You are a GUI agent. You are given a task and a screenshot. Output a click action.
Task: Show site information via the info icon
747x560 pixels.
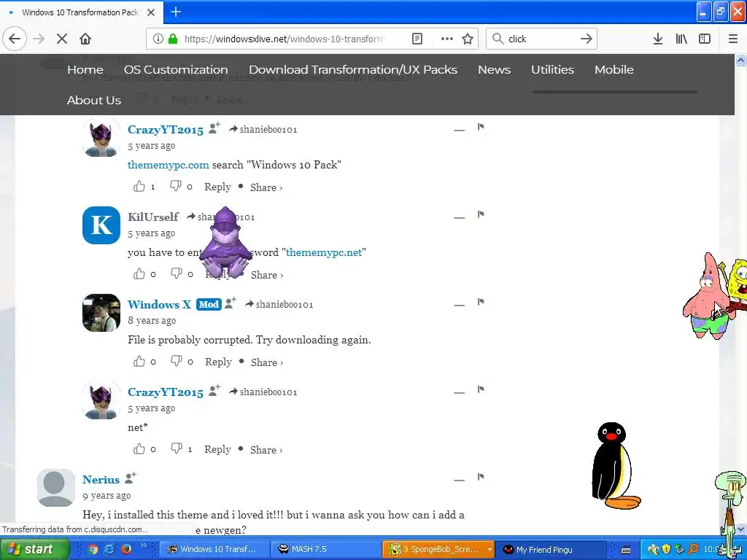point(158,39)
